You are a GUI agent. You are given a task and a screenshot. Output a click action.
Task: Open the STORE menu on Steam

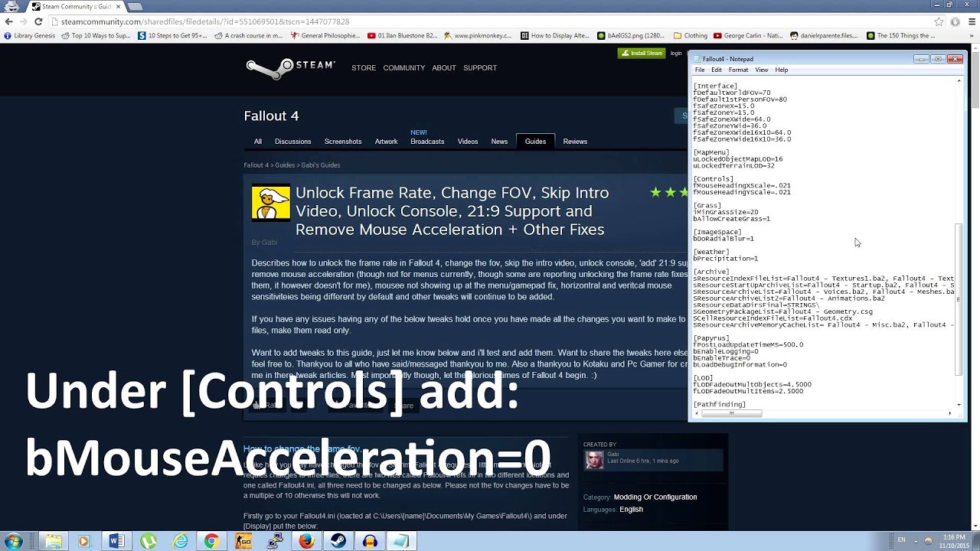click(364, 68)
